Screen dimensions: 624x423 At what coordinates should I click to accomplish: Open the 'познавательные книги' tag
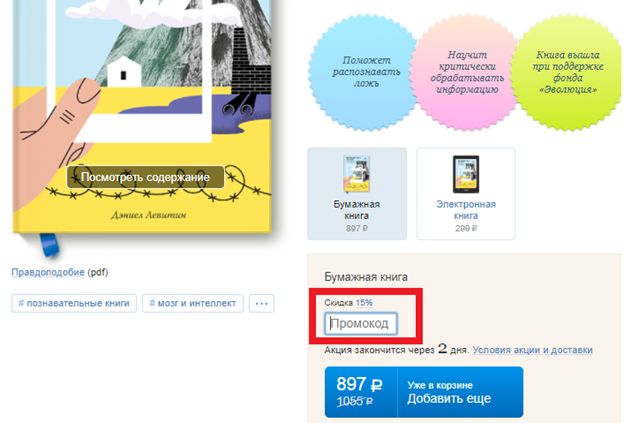pos(74,303)
